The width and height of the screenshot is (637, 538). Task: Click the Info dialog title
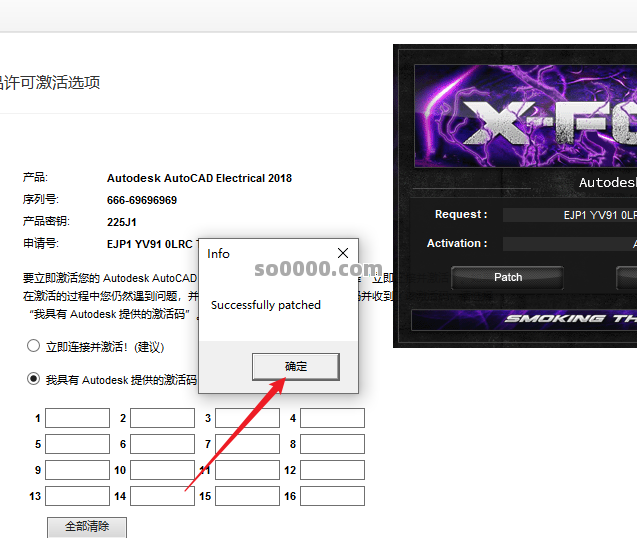(218, 254)
